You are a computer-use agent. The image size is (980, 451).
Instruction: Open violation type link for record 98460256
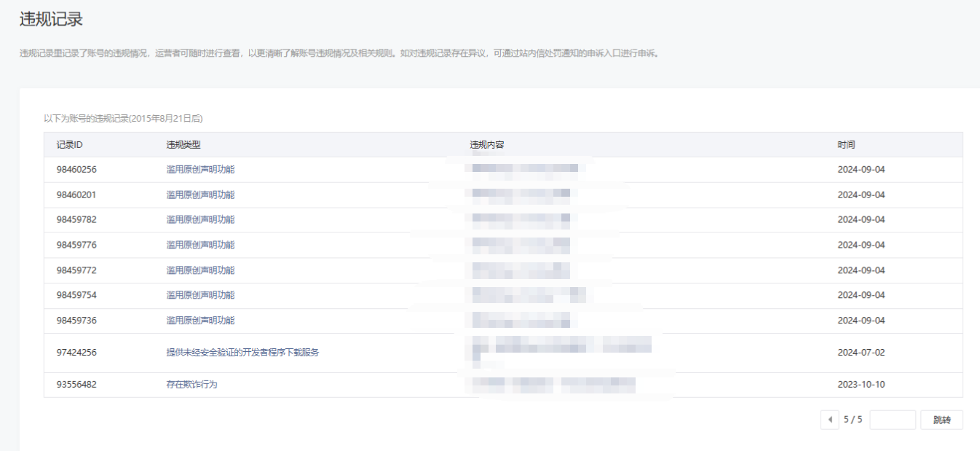click(200, 170)
